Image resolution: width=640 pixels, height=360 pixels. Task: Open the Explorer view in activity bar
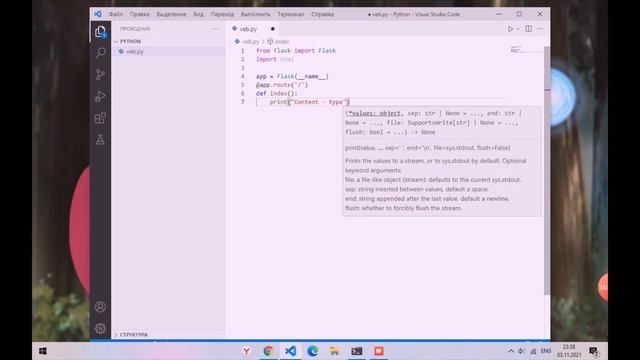(100, 32)
